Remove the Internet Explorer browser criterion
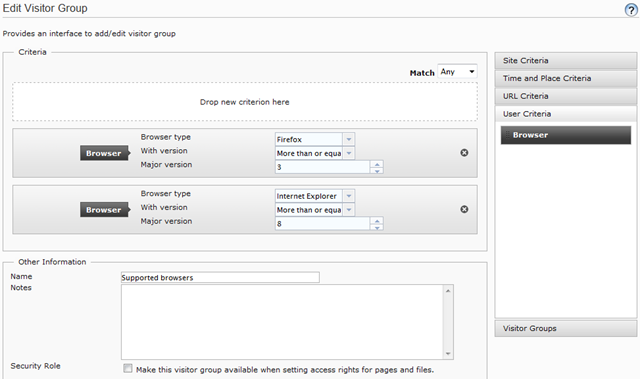The width and height of the screenshot is (640, 379). 464,209
